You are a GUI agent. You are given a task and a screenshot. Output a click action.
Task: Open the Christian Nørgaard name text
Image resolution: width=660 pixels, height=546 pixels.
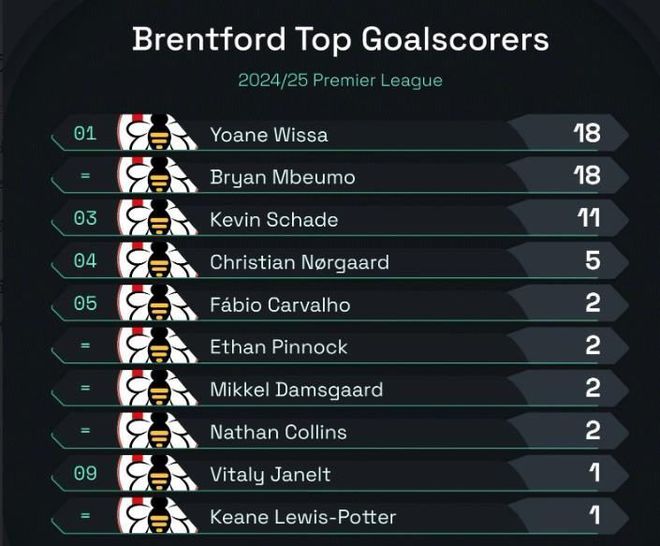(299, 262)
